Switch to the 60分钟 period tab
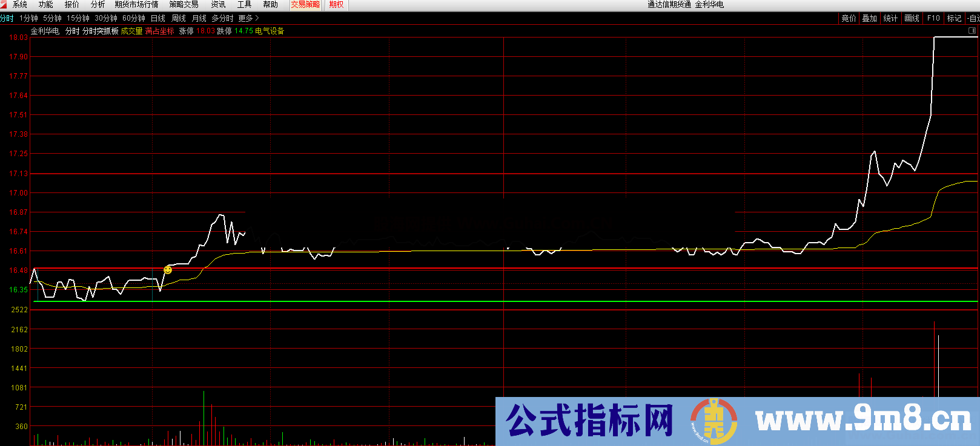The height and width of the screenshot is (446, 980). (134, 19)
